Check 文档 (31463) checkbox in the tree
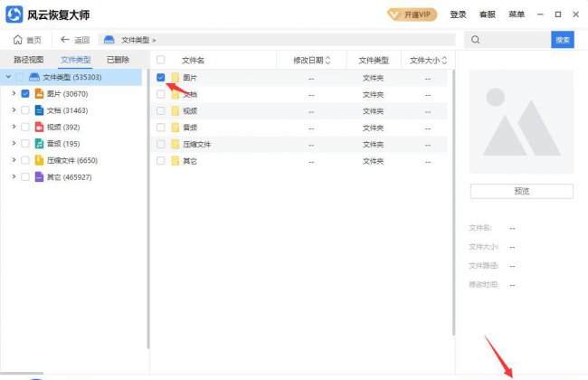The height and width of the screenshot is (380, 588). (25, 109)
